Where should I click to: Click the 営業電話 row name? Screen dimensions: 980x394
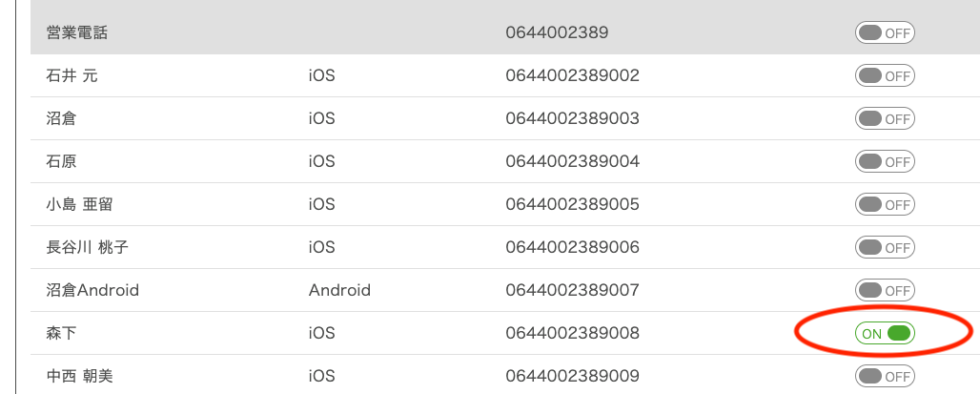click(x=77, y=33)
